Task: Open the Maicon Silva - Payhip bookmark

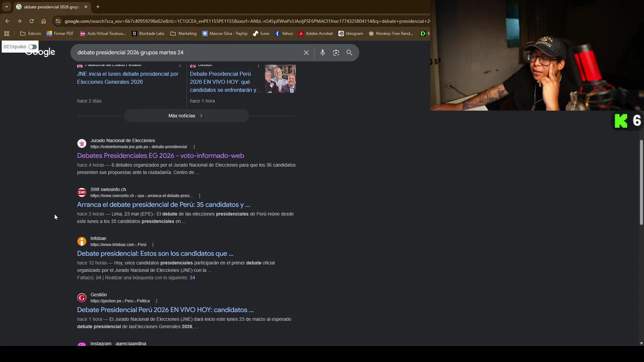Action: 225,34
